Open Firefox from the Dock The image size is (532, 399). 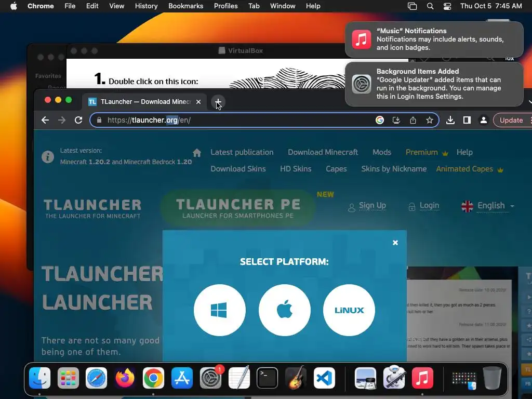pyautogui.click(x=125, y=378)
